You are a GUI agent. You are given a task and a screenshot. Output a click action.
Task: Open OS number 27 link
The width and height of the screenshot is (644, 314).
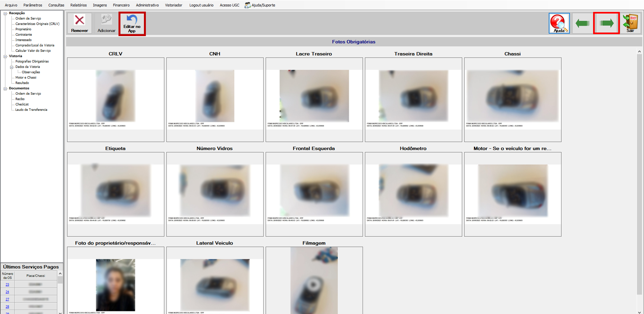pos(7,299)
